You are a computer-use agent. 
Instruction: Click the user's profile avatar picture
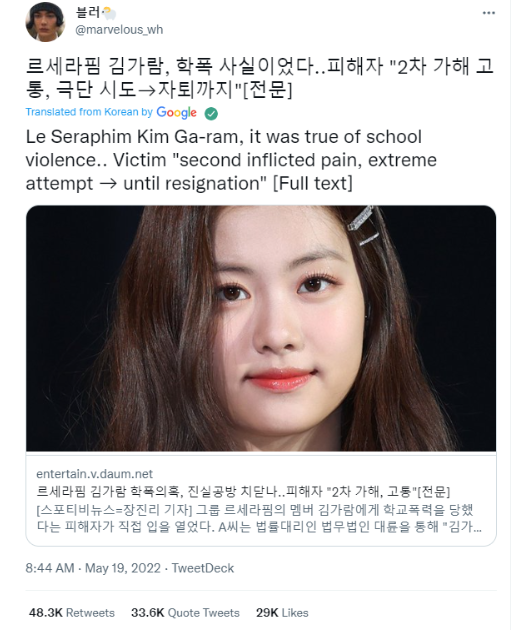click(x=45, y=22)
